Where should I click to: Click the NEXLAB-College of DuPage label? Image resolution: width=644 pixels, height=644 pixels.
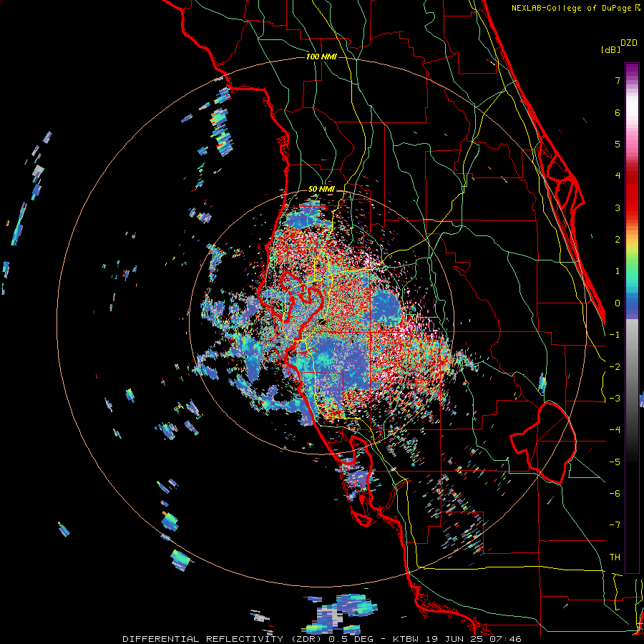point(571,8)
